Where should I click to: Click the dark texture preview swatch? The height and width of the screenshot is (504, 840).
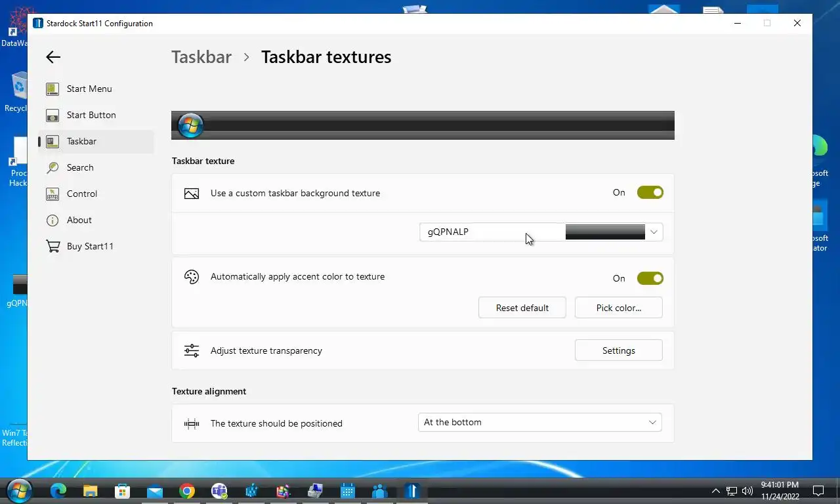(x=605, y=232)
